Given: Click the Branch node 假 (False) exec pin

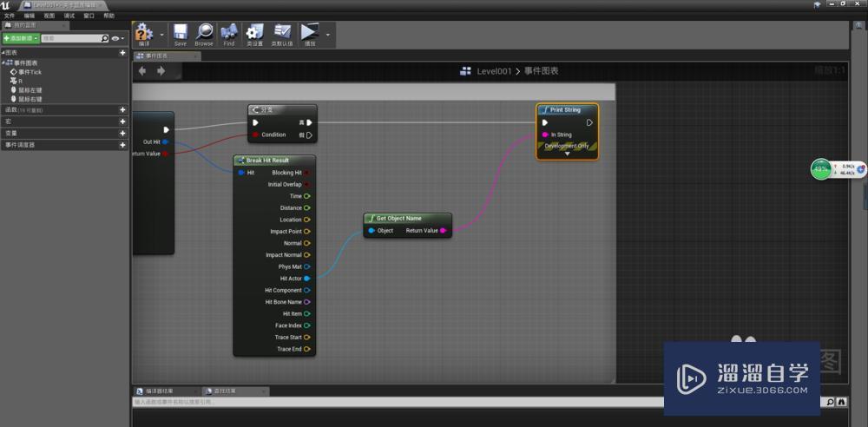Looking at the screenshot, I should point(309,135).
